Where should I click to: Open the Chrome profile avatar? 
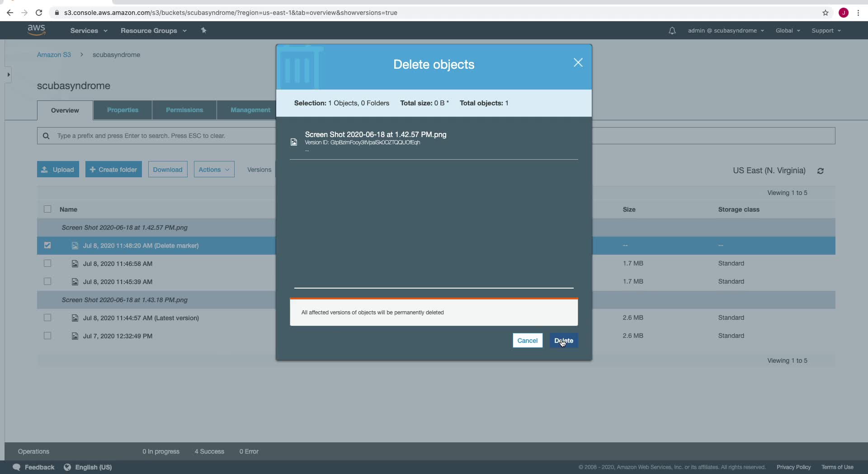[x=844, y=13]
